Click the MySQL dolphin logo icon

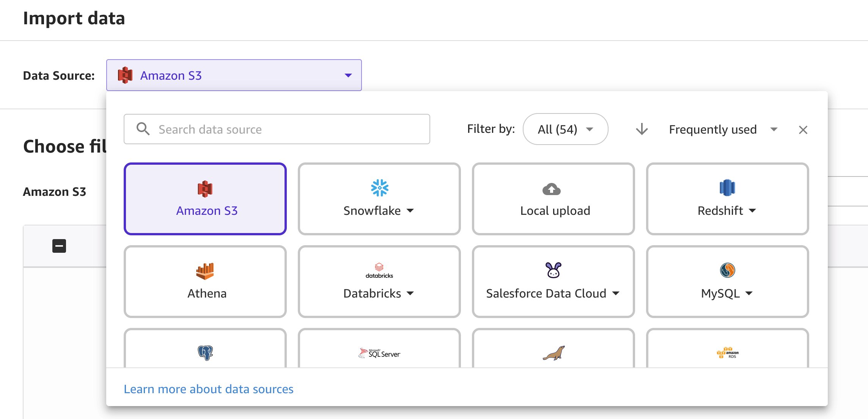[727, 270]
